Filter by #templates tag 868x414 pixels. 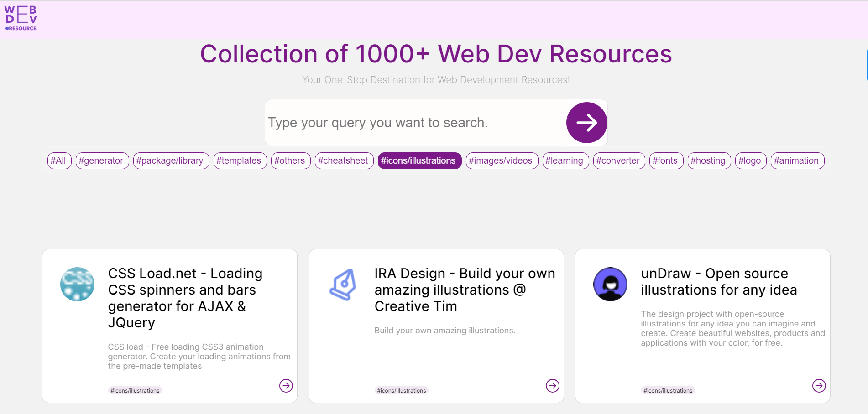[x=240, y=160]
